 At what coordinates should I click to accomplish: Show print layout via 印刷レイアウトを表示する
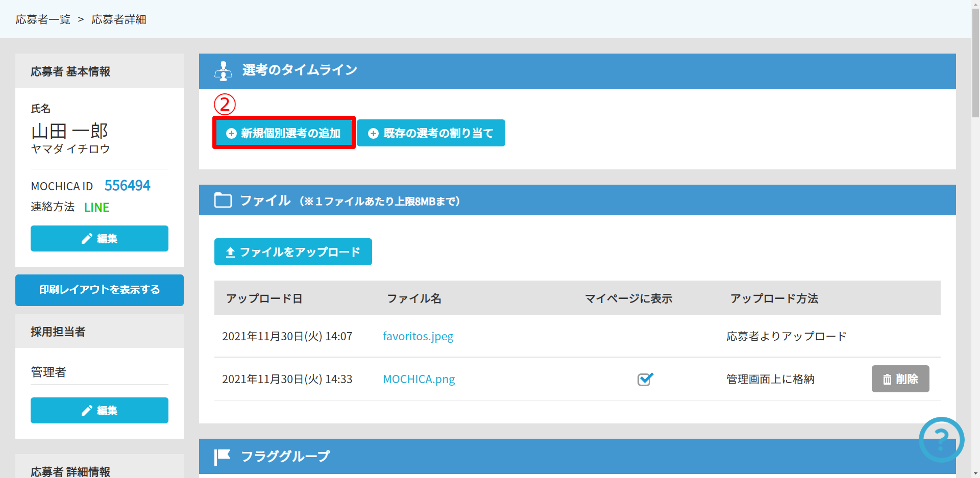[x=100, y=290]
